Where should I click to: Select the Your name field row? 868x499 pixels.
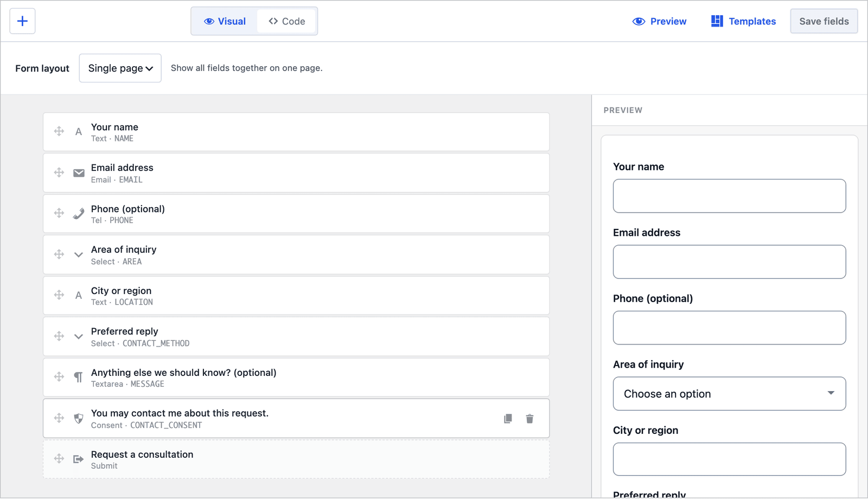296,132
